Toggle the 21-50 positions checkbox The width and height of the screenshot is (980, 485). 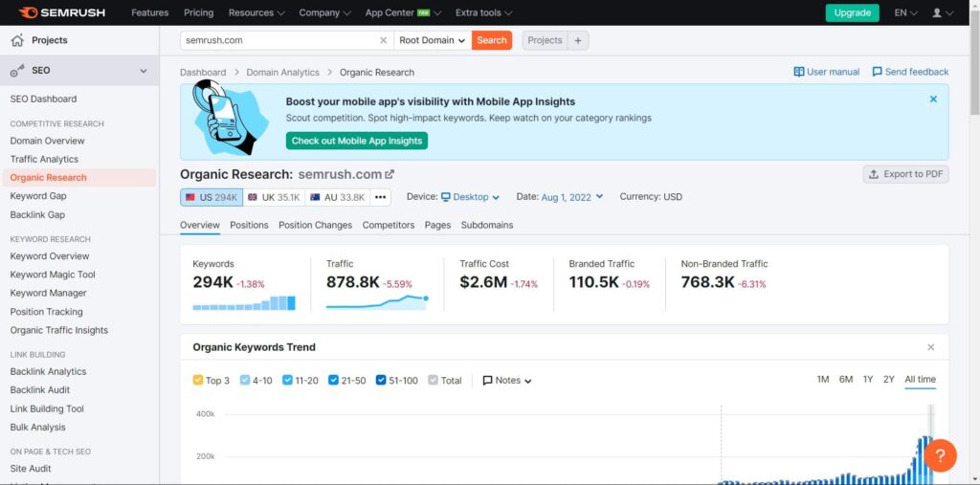333,380
